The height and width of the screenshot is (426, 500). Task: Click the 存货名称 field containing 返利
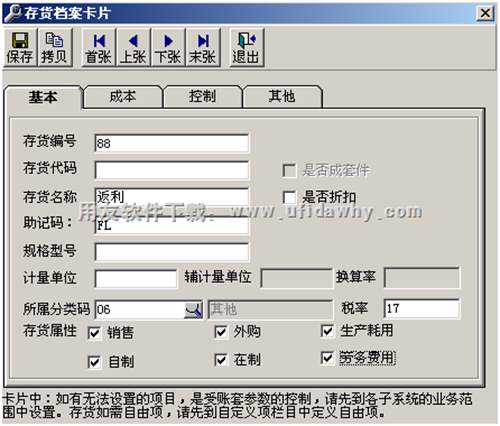[172, 197]
